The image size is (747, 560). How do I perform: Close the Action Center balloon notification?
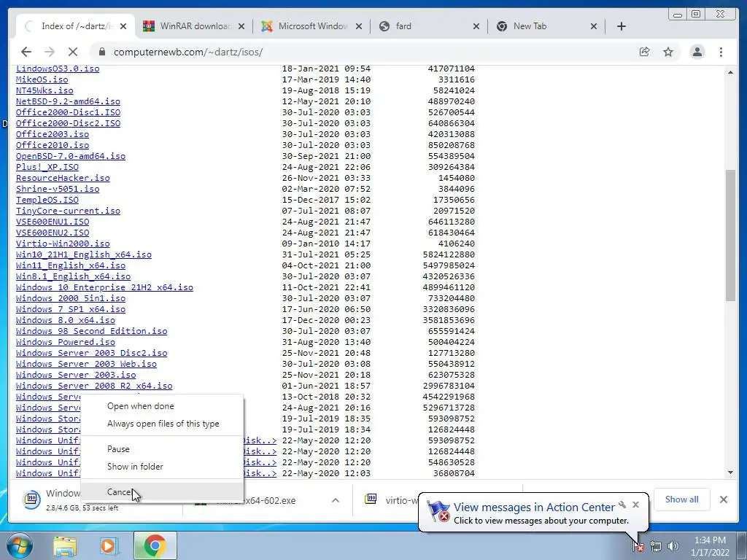(635, 505)
